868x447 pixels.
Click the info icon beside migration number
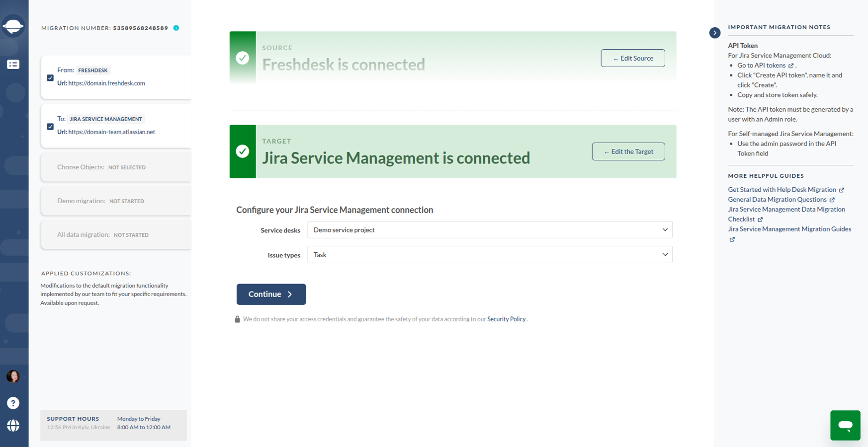(176, 28)
